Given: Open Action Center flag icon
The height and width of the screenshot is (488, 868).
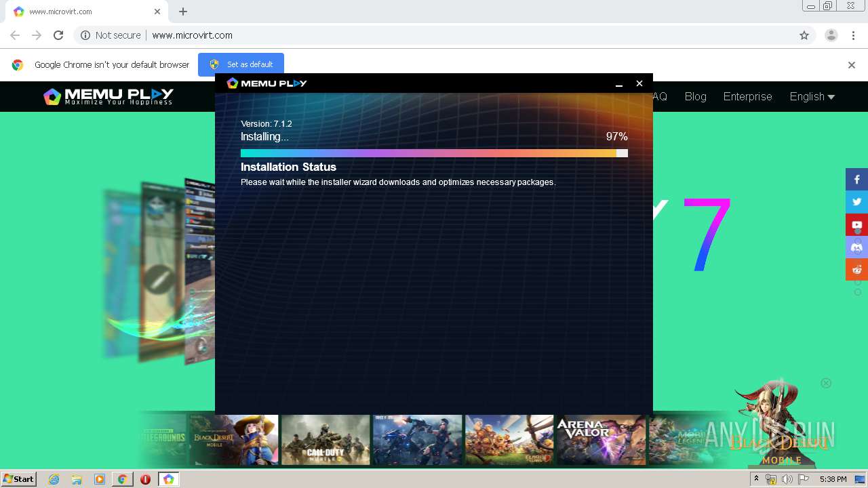Looking at the screenshot, I should click(x=804, y=479).
